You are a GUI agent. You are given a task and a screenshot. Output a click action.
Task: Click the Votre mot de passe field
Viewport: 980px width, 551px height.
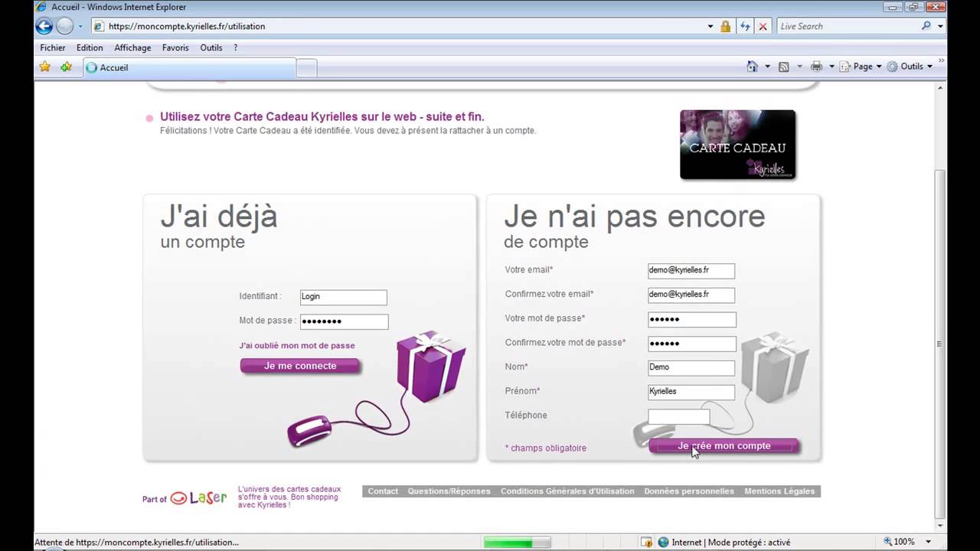click(x=692, y=320)
